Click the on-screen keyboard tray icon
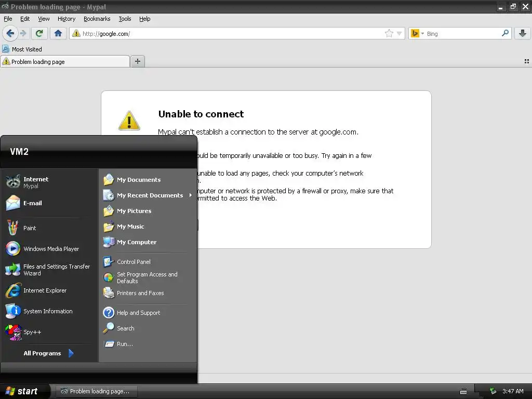Screen dimensions: 532x399 click(x=463, y=392)
